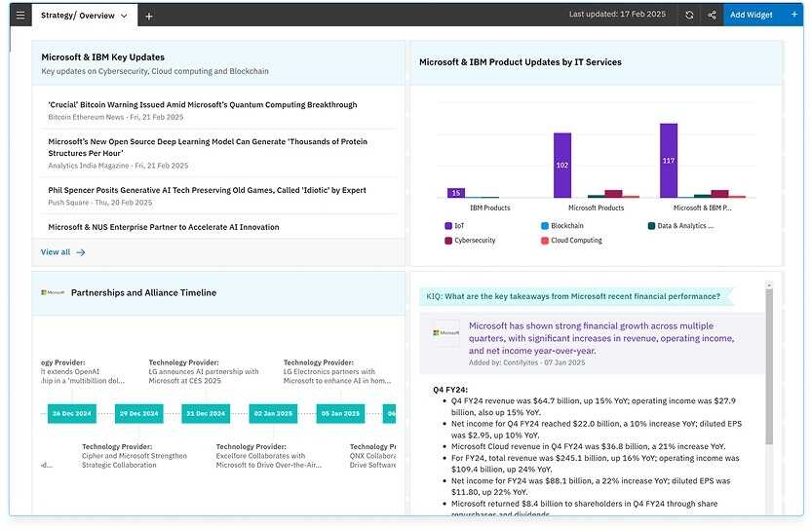Click the View all arrow icon
812x530 pixels.
click(x=81, y=252)
